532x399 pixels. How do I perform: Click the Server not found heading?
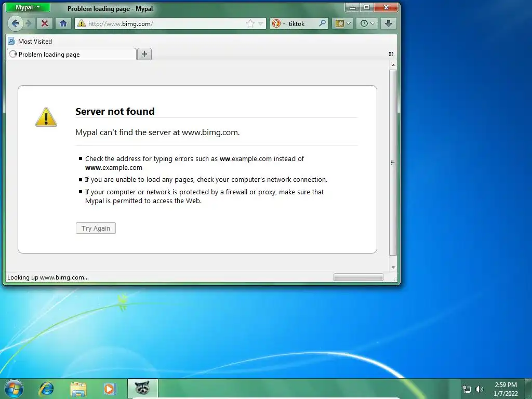[x=115, y=111]
